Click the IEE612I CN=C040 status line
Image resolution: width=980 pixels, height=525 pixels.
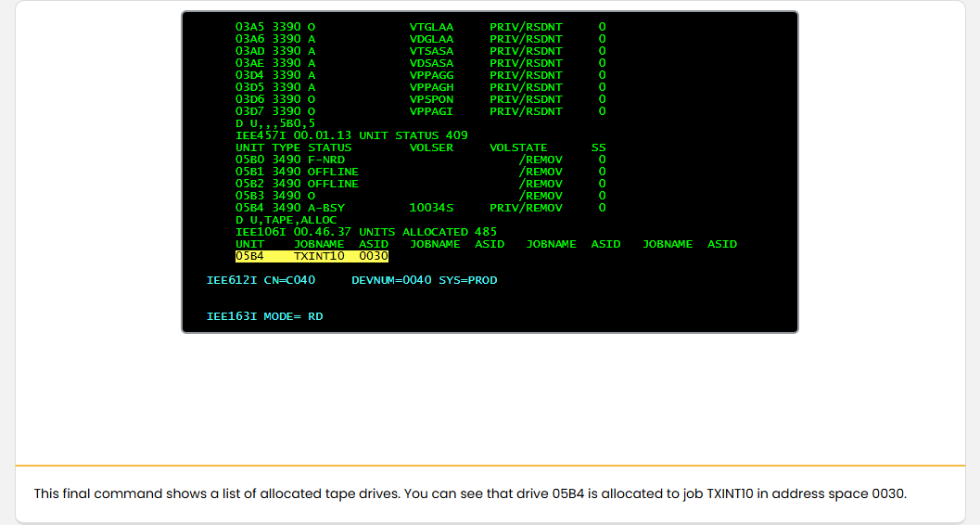352,281
